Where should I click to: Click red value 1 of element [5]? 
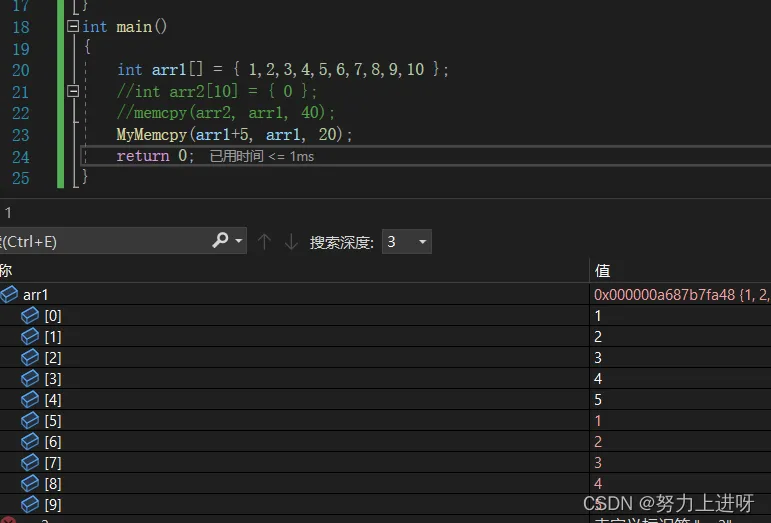598,421
